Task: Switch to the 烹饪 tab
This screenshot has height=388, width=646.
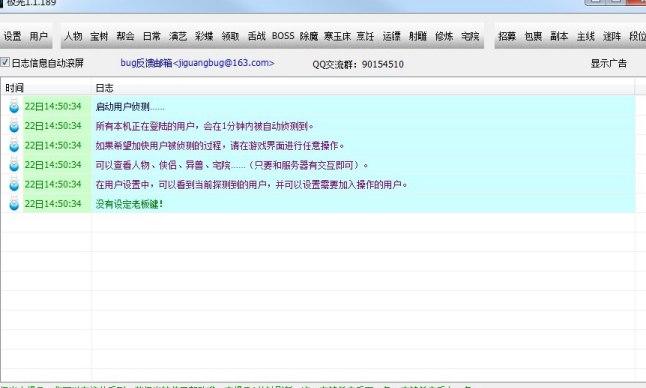Action: coord(365,36)
